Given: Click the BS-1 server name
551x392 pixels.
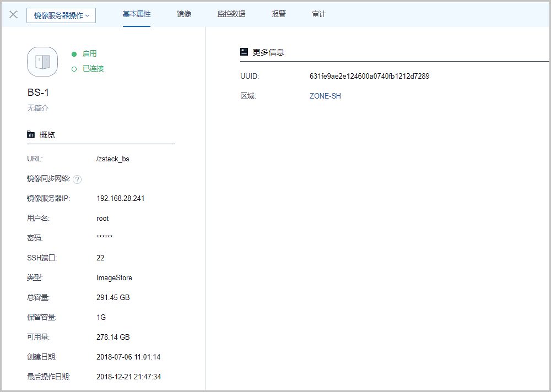Looking at the screenshot, I should [39, 92].
